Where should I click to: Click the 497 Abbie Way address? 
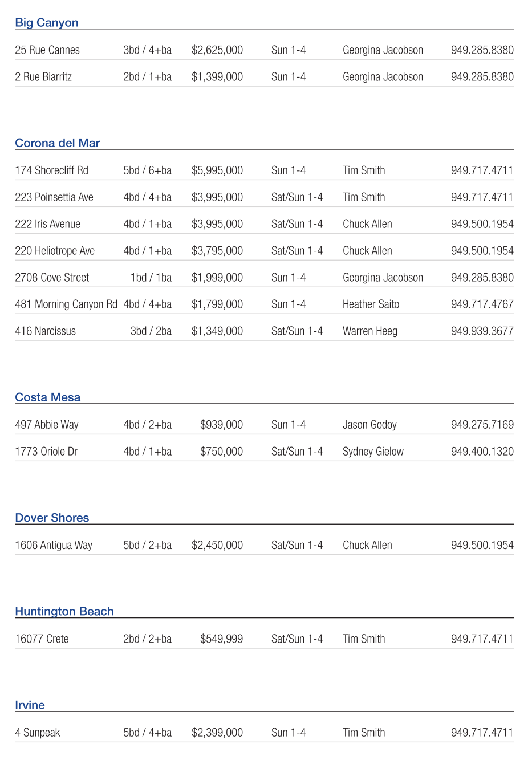coord(47,425)
